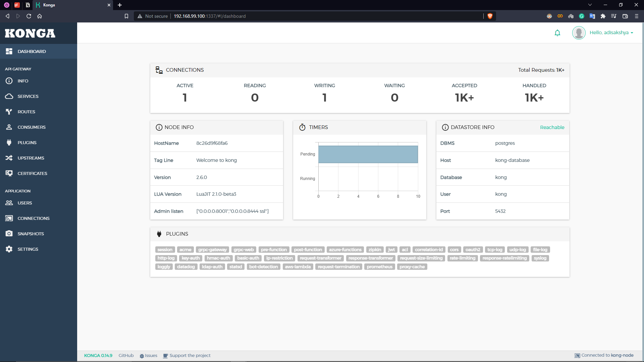Click the browser address bar URL
The height and width of the screenshot is (362, 644).
(x=210, y=16)
